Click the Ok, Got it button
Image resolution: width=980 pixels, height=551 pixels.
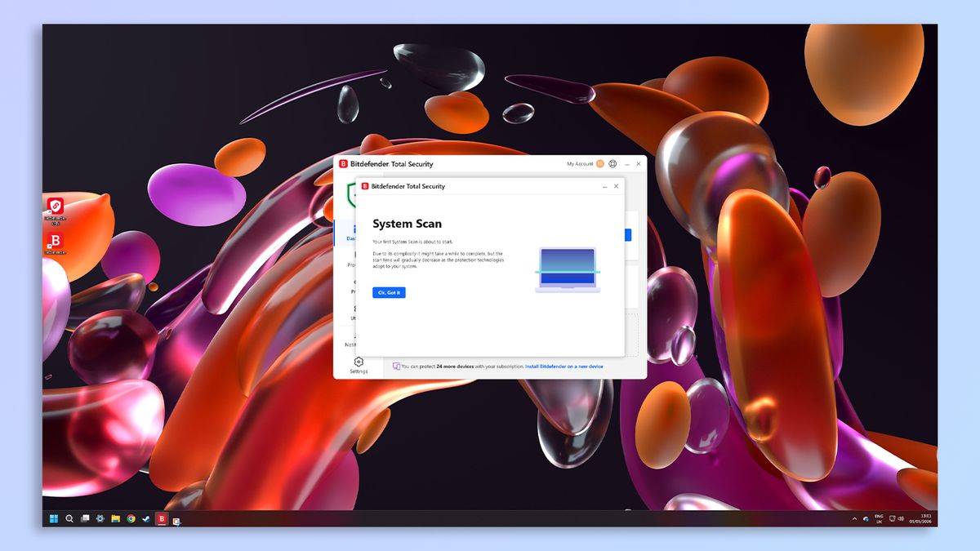pos(389,292)
